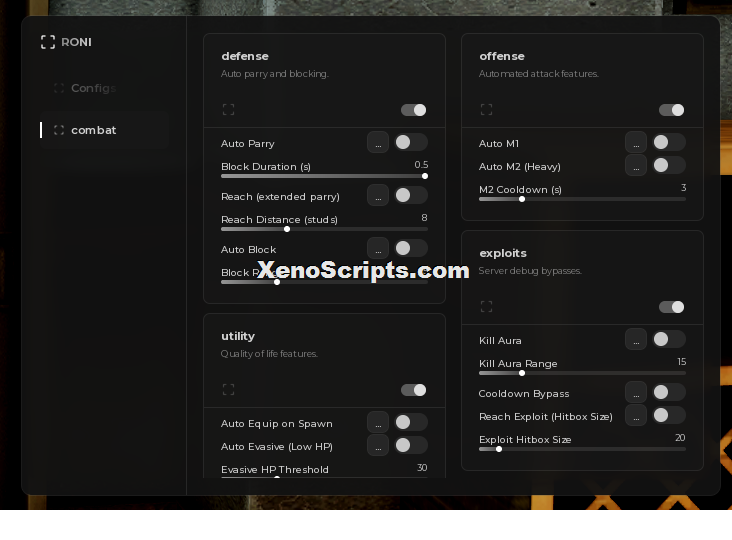This screenshot has width=732, height=540.
Task: Click the exploits section bracket icon
Action: (x=486, y=307)
